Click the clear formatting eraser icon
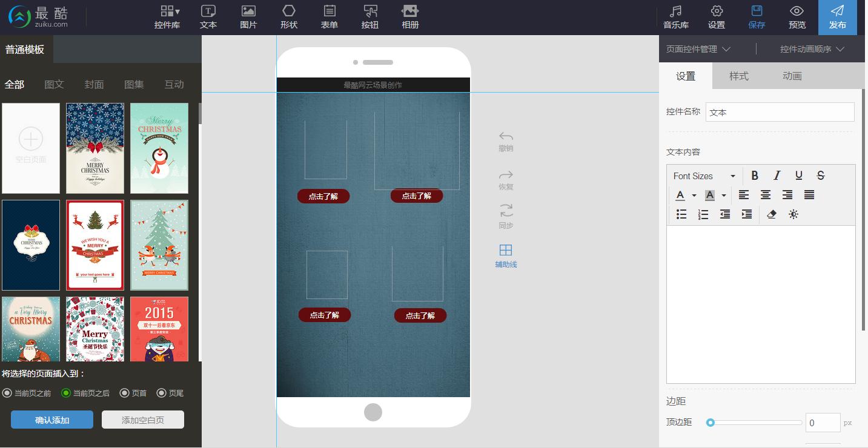This screenshot has width=868, height=448. pos(771,214)
